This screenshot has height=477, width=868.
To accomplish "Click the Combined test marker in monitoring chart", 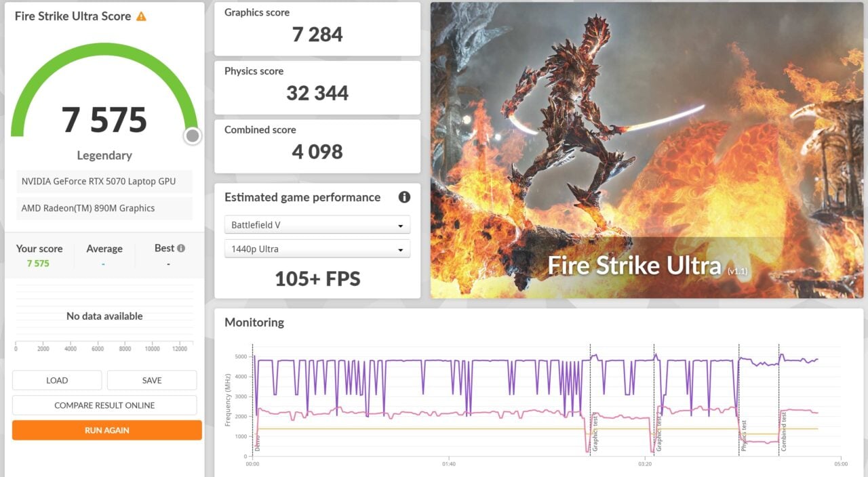I will 783,432.
